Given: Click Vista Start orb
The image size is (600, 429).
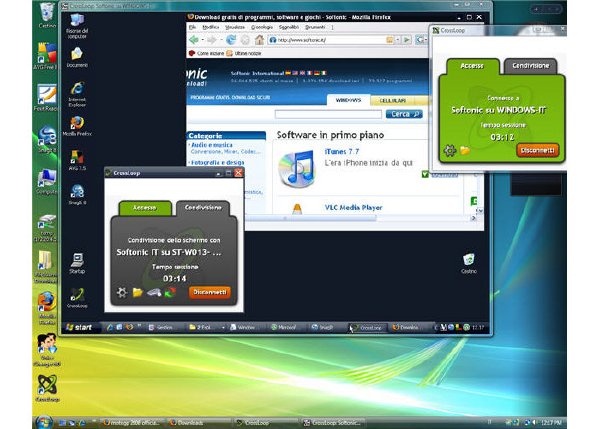Looking at the screenshot, I should pyautogui.click(x=44, y=421).
